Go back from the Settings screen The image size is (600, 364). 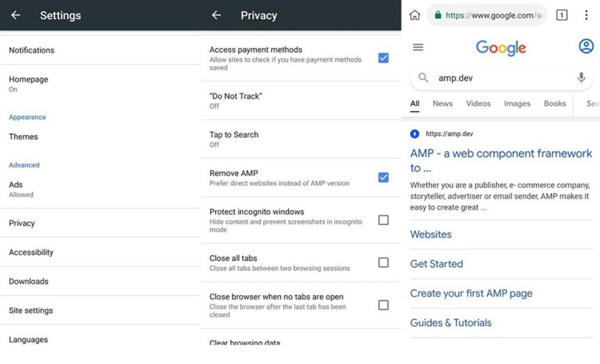point(15,15)
